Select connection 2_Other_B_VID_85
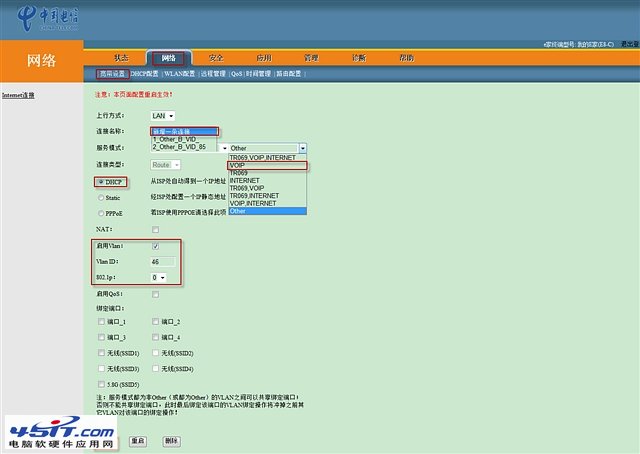This screenshot has height=454, width=640. coord(184,147)
